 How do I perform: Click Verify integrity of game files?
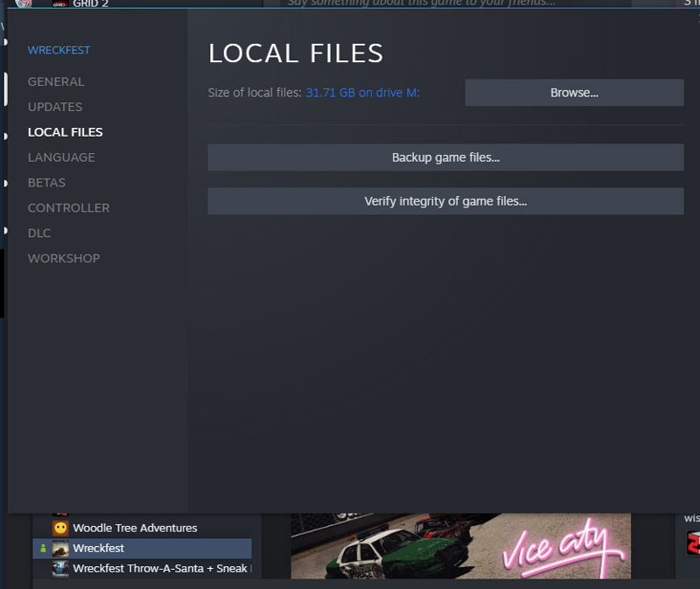click(445, 201)
